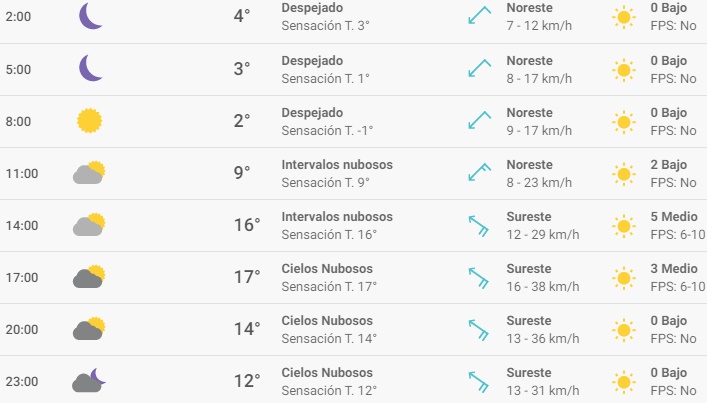The image size is (707, 403).
Task: Click the cloudy night icon at 23:00
Action: point(88,380)
